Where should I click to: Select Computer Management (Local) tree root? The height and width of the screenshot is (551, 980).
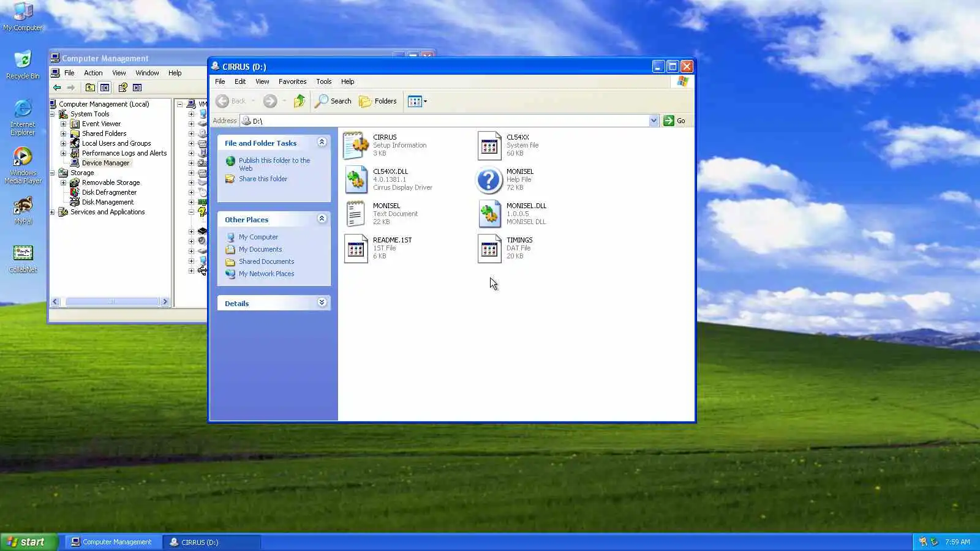click(x=104, y=104)
